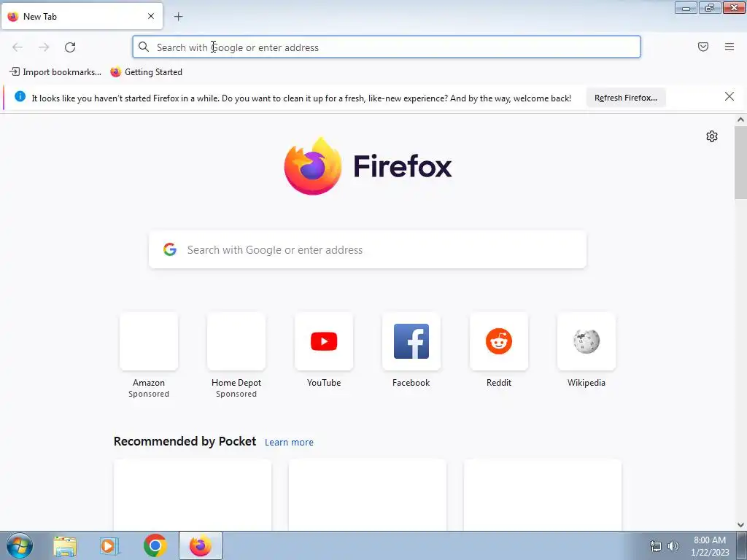Click the Google G logo in search box
Image resolution: width=747 pixels, height=560 pixels.
[x=170, y=249]
